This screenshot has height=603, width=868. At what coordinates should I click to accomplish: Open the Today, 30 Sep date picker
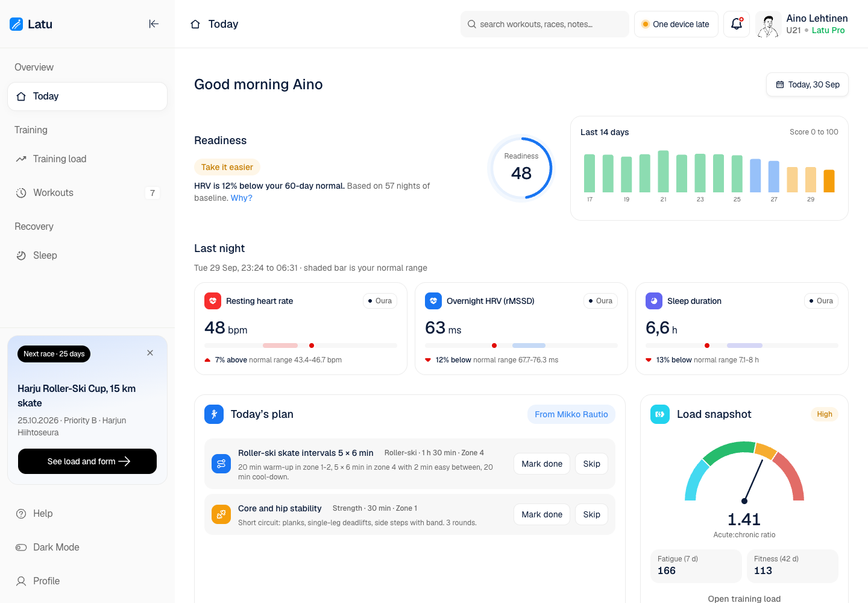point(807,84)
